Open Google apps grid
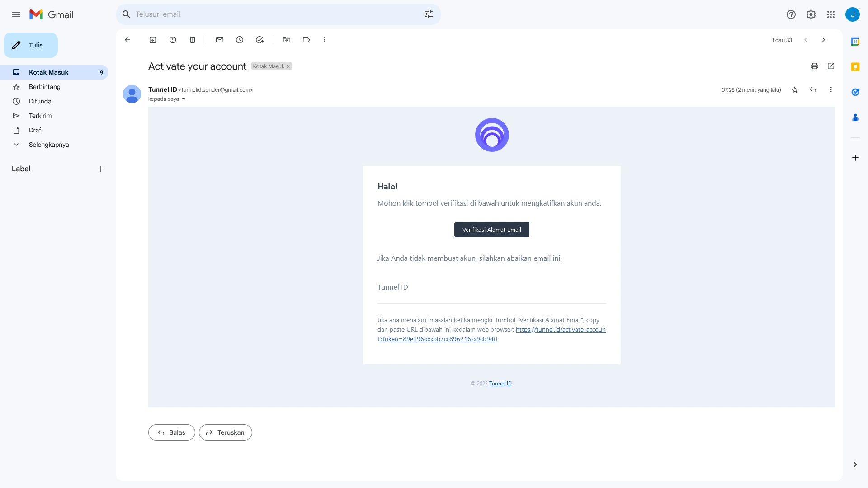Viewport: 868px width, 488px height. pos(831,14)
